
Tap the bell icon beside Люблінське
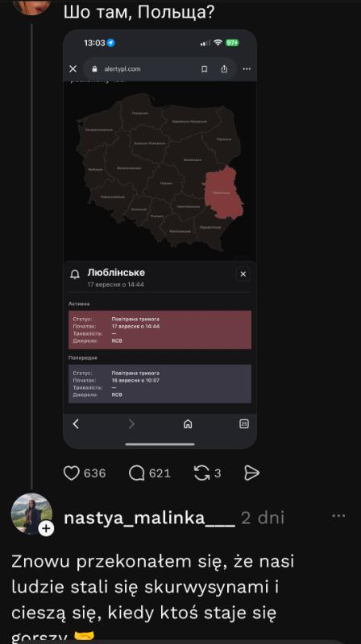coord(75,274)
